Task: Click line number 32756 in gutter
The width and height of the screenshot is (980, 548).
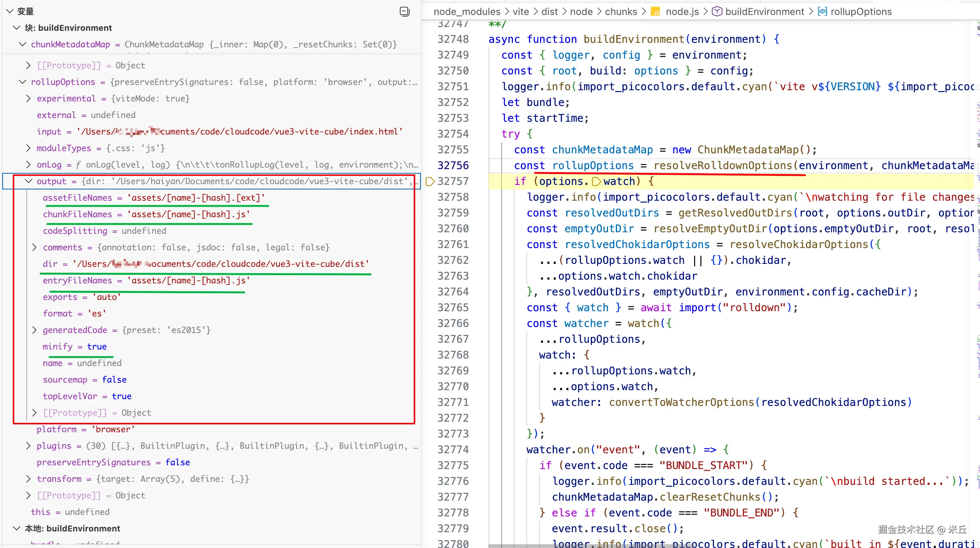Action: (x=453, y=165)
